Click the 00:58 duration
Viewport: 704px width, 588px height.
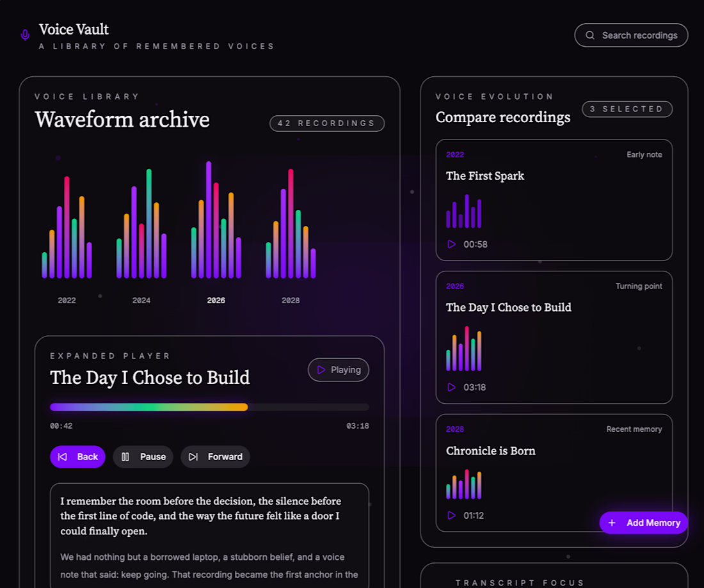[476, 244]
